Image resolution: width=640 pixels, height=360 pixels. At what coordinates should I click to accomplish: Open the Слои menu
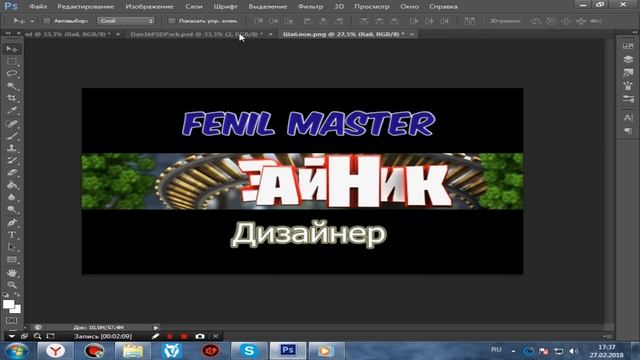point(194,7)
